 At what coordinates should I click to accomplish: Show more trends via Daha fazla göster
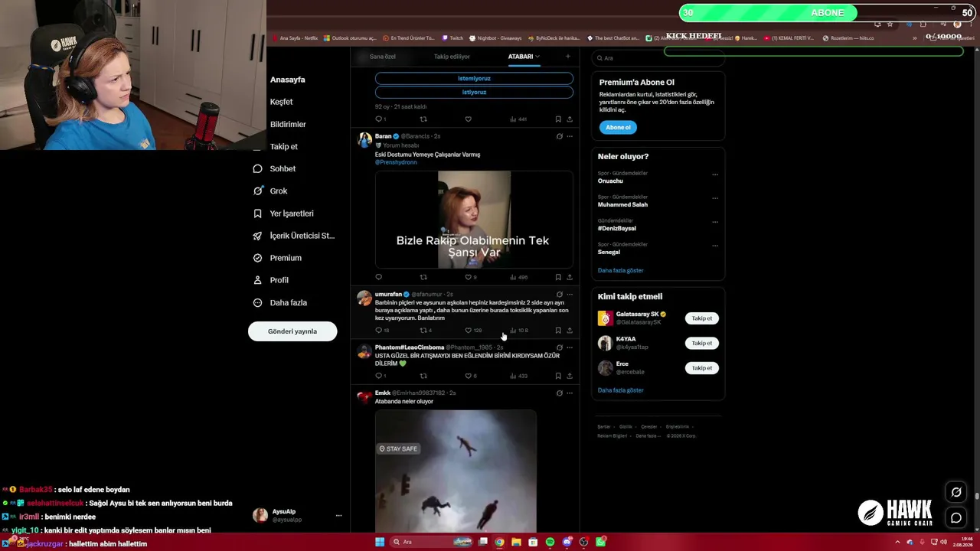pos(620,270)
